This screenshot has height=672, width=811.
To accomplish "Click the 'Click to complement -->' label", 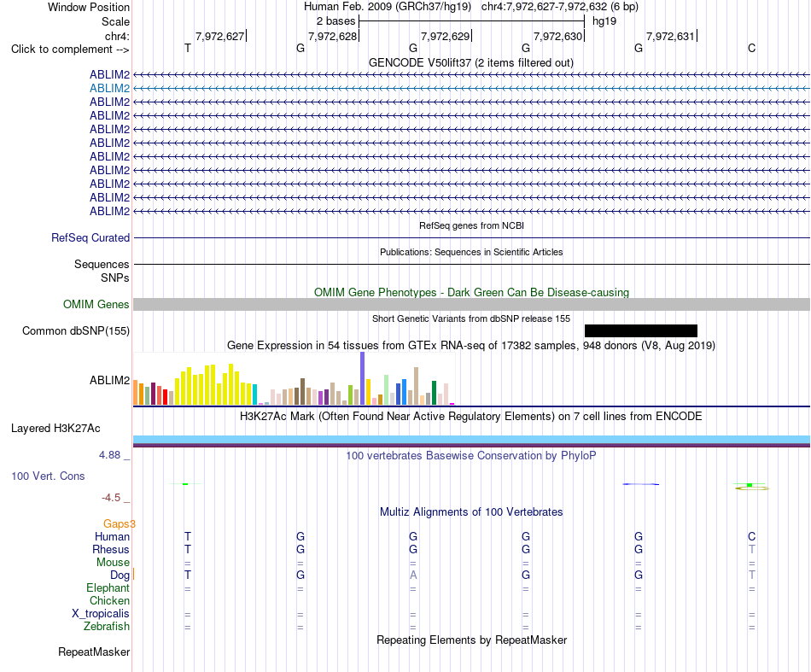I will tap(70, 50).
